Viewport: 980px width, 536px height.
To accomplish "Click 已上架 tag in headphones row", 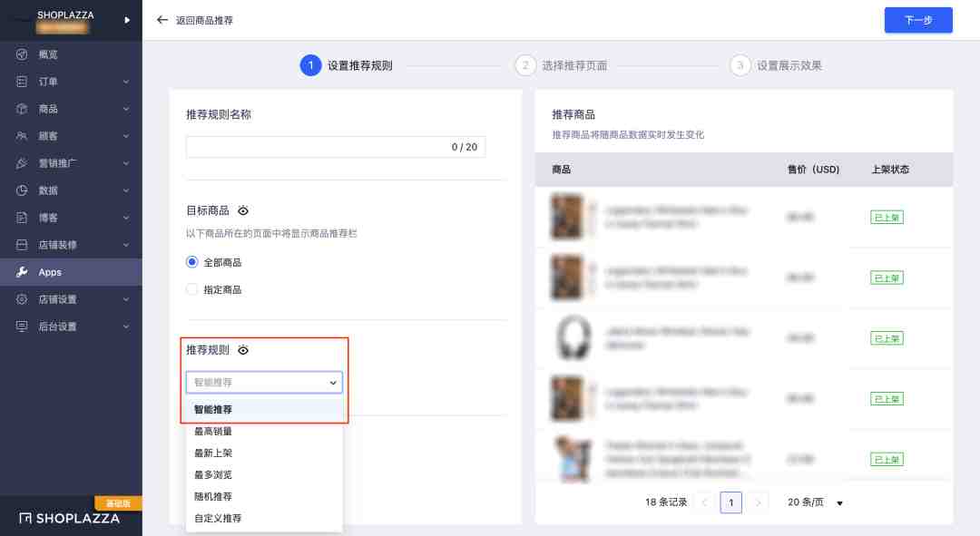I will pyautogui.click(x=887, y=338).
